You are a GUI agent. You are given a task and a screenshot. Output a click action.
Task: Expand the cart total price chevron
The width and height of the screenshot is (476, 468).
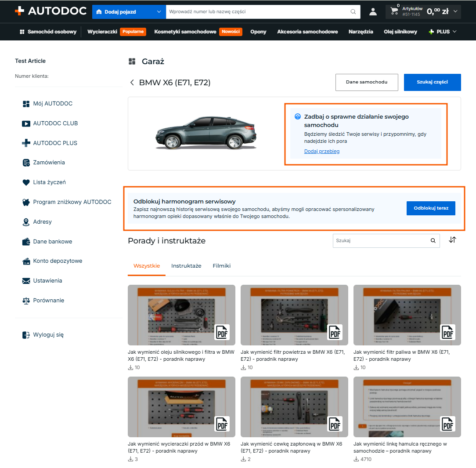click(x=455, y=11)
